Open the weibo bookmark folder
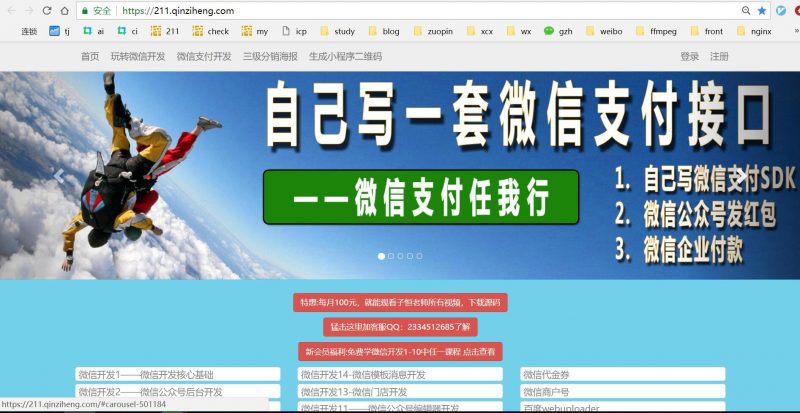 (604, 31)
